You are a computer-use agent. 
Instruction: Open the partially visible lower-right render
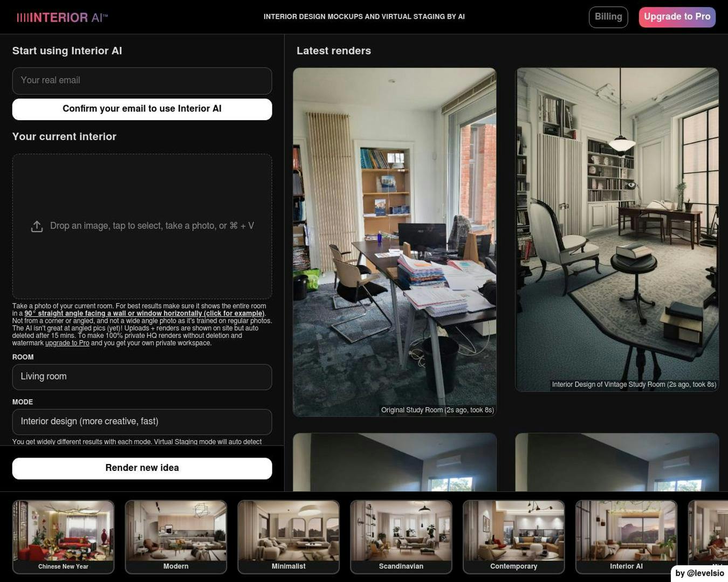coord(617,462)
